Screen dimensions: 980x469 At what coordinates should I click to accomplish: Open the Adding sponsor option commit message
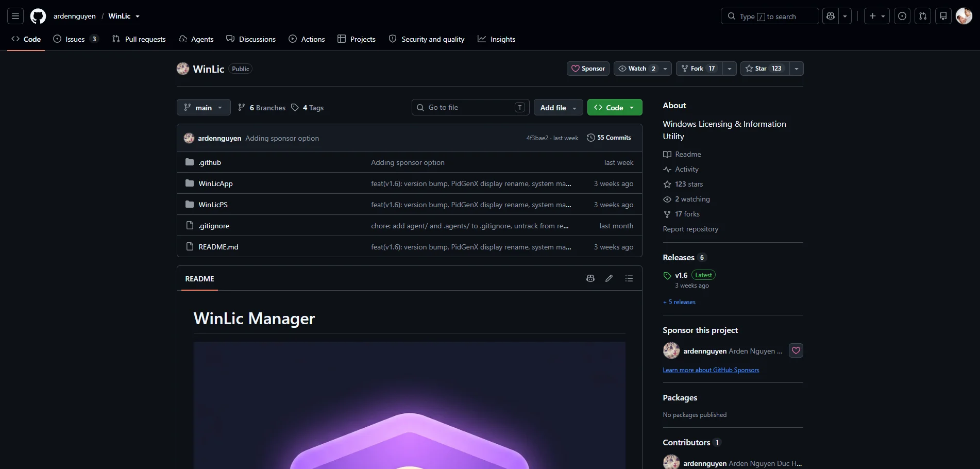pos(282,138)
